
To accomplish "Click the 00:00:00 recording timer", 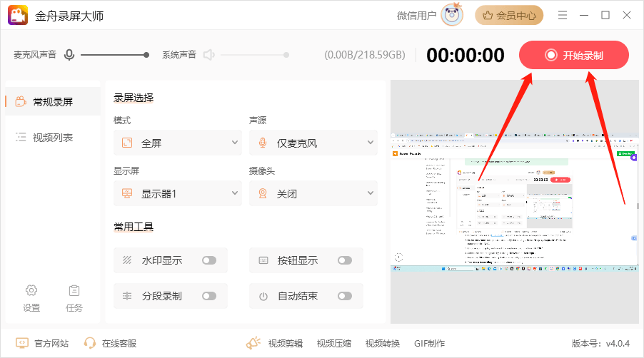I will [x=466, y=55].
